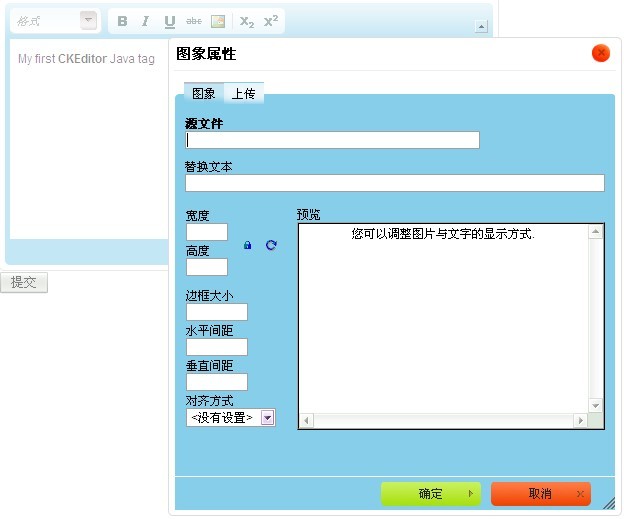Click the preview scrollbar down arrow
Image resolution: width=624 pixels, height=519 pixels.
pos(595,406)
